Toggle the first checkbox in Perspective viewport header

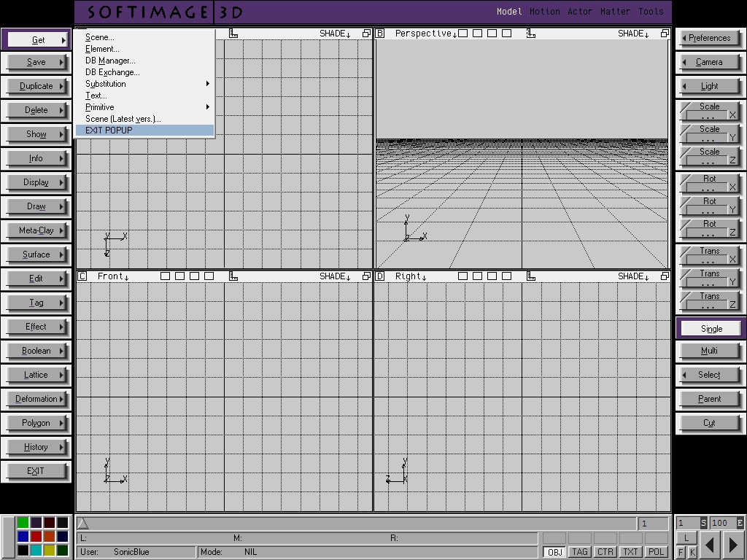(x=463, y=34)
